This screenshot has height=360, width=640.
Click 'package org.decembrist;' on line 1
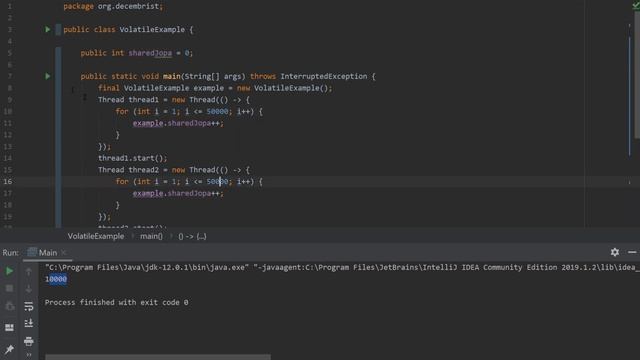pyautogui.click(x=113, y=6)
